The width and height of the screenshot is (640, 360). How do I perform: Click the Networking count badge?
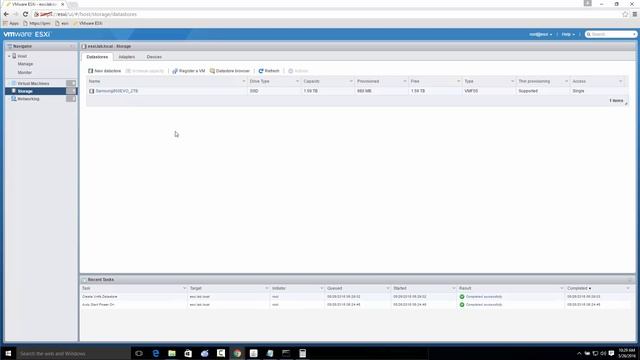pyautogui.click(x=71, y=99)
